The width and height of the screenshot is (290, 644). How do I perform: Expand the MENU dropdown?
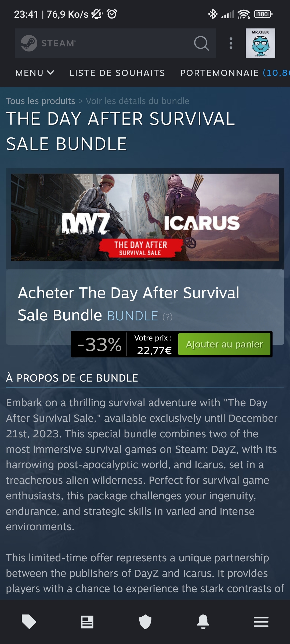coord(35,73)
